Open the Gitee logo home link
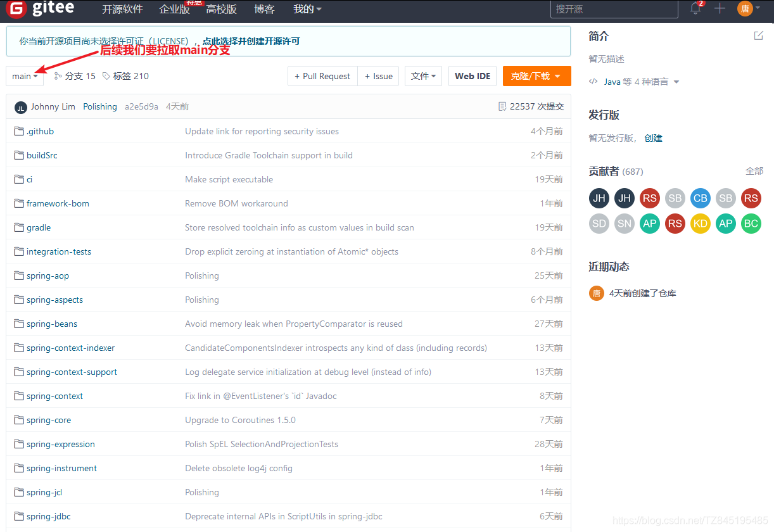This screenshot has height=532, width=774. 40,9
